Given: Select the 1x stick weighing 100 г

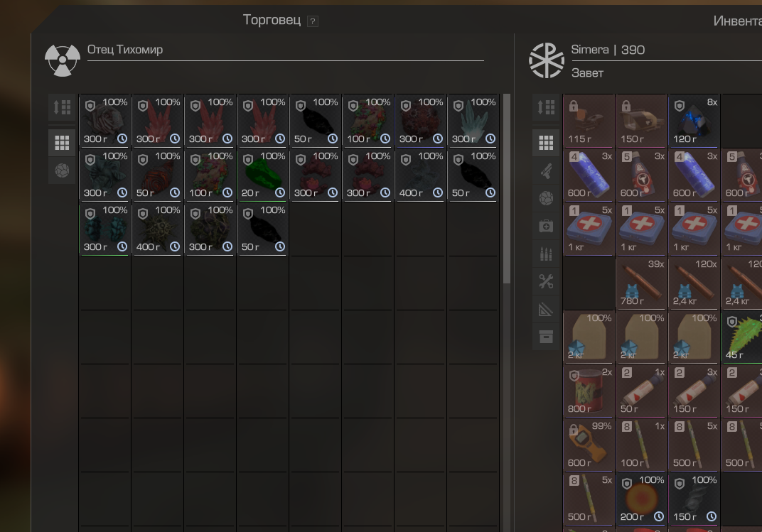Looking at the screenshot, I should coord(641,444).
